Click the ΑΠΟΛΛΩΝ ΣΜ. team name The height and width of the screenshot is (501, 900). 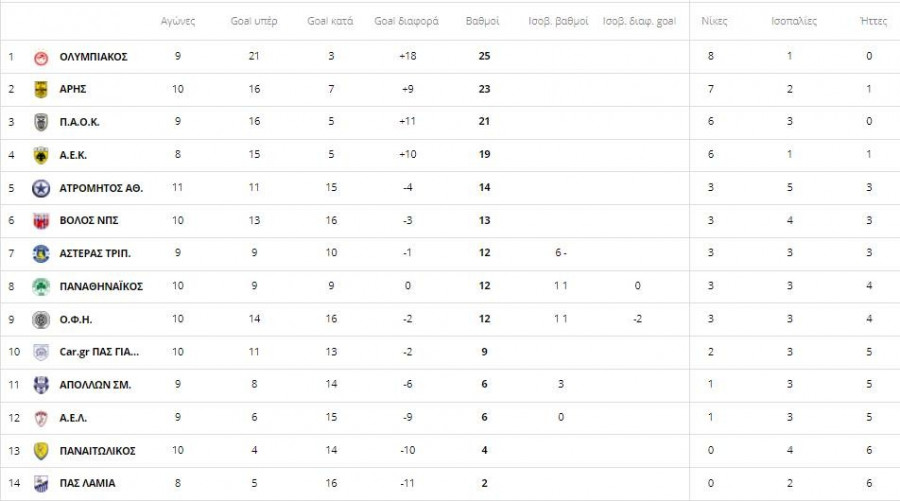coord(95,384)
